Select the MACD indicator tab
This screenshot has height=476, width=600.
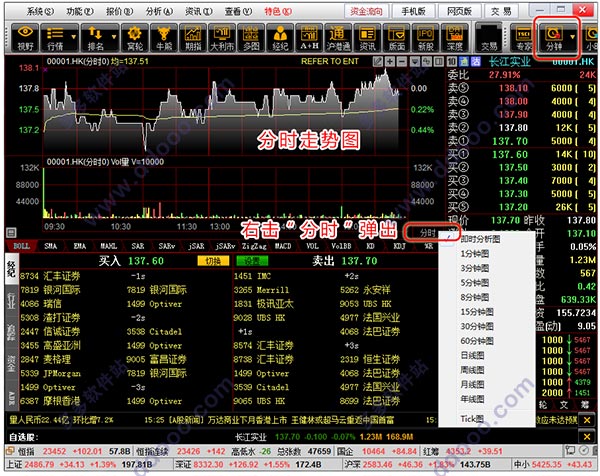pyautogui.click(x=284, y=246)
